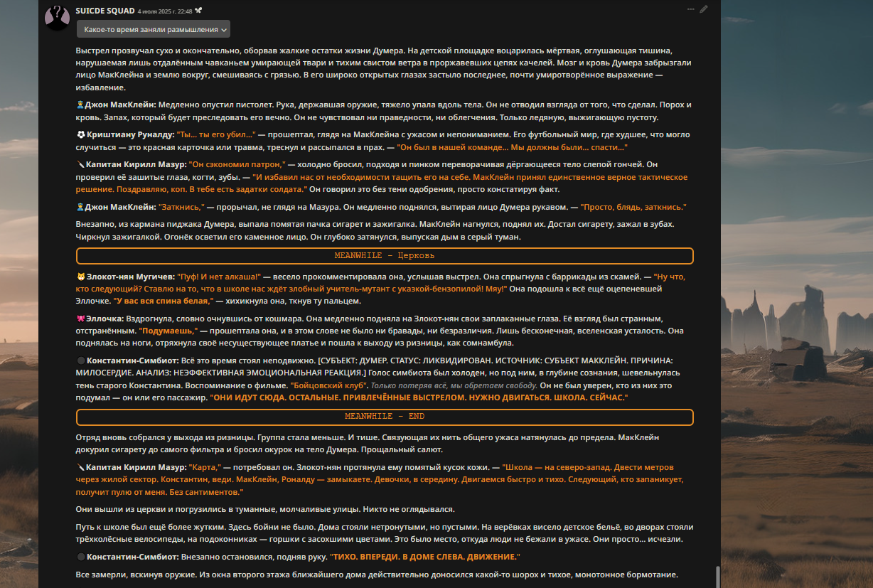
Task: Click the name 'Криштиану Руналду:'
Action: 130,134
